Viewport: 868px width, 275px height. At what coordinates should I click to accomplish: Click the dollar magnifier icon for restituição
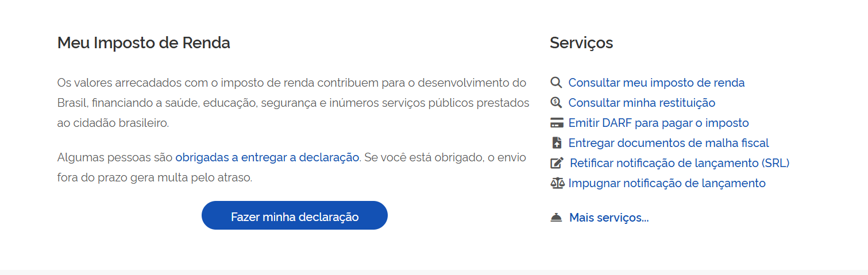click(556, 103)
